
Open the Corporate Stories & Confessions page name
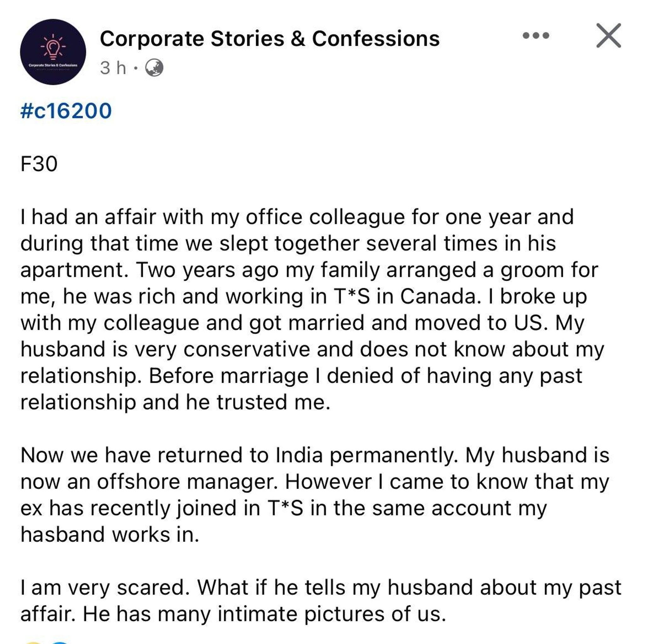[x=270, y=38]
